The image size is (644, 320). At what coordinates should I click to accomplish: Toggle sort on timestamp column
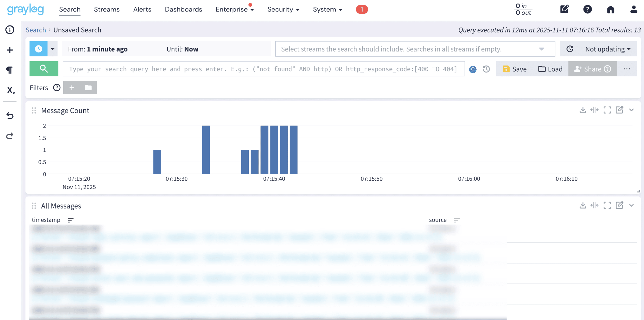tap(71, 220)
